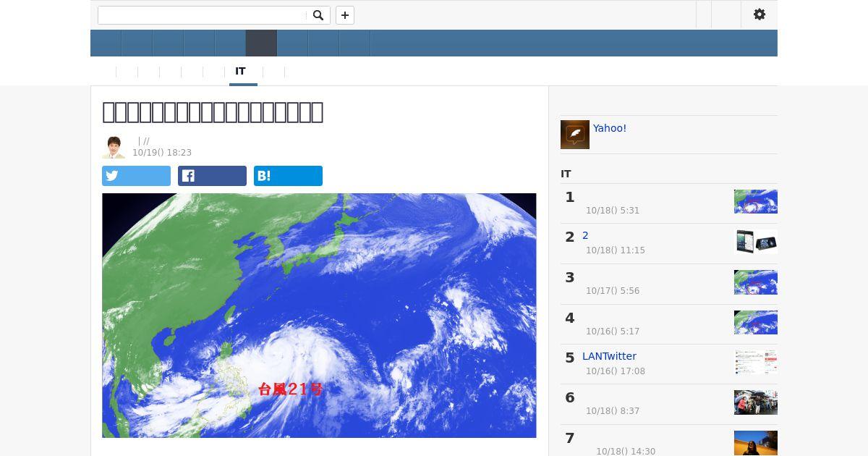Click the date text "10/17() 5:56"
Viewport: 868px width, 456px height.
click(613, 291)
